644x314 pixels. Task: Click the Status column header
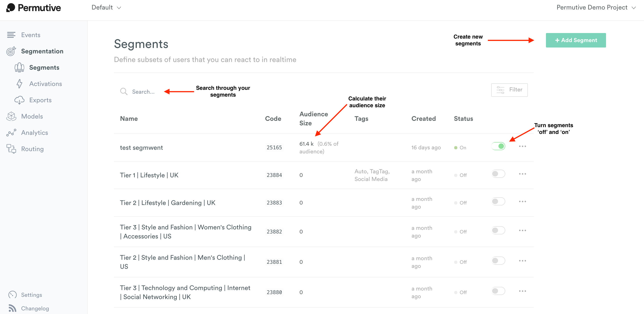463,119
